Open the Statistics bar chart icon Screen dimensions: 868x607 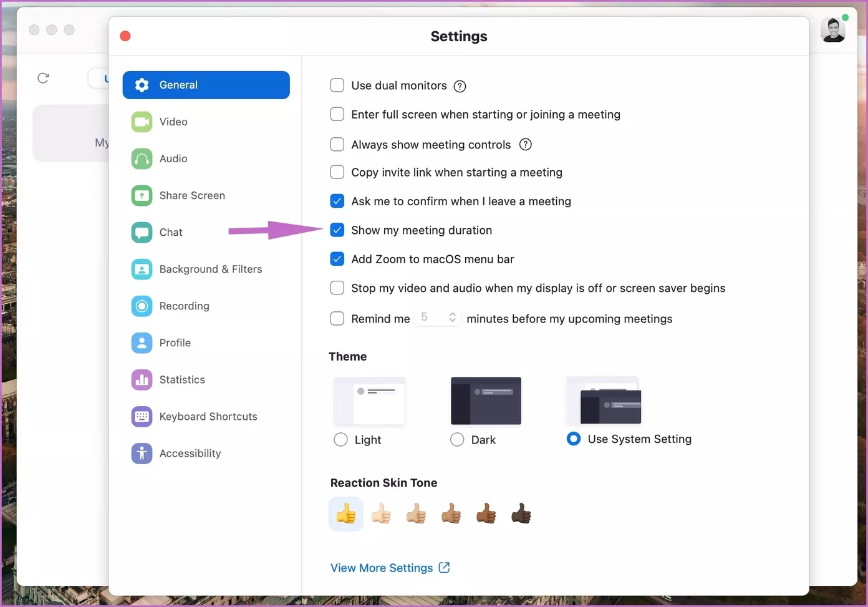(x=142, y=379)
